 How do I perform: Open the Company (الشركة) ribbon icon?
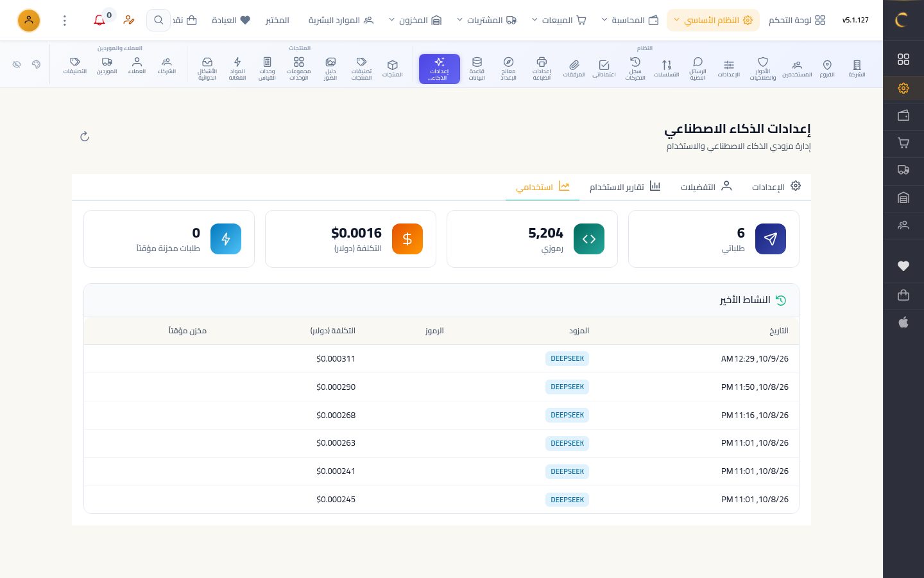[x=857, y=69]
